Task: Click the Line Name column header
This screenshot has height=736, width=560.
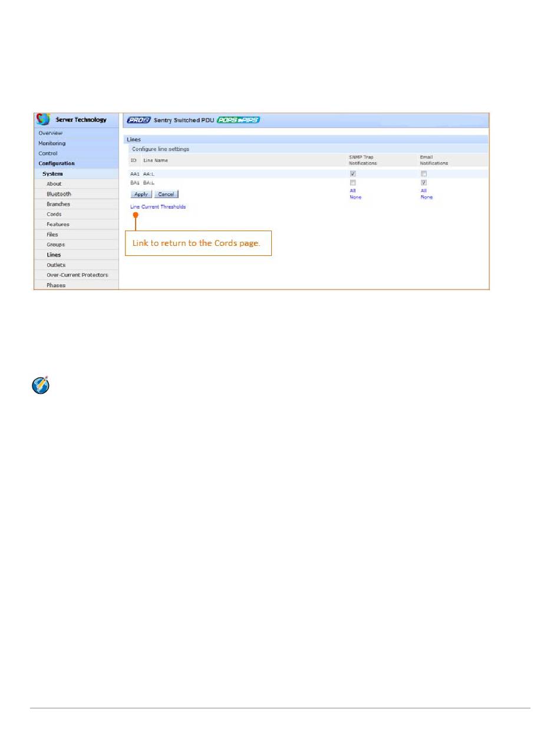Action: (156, 160)
